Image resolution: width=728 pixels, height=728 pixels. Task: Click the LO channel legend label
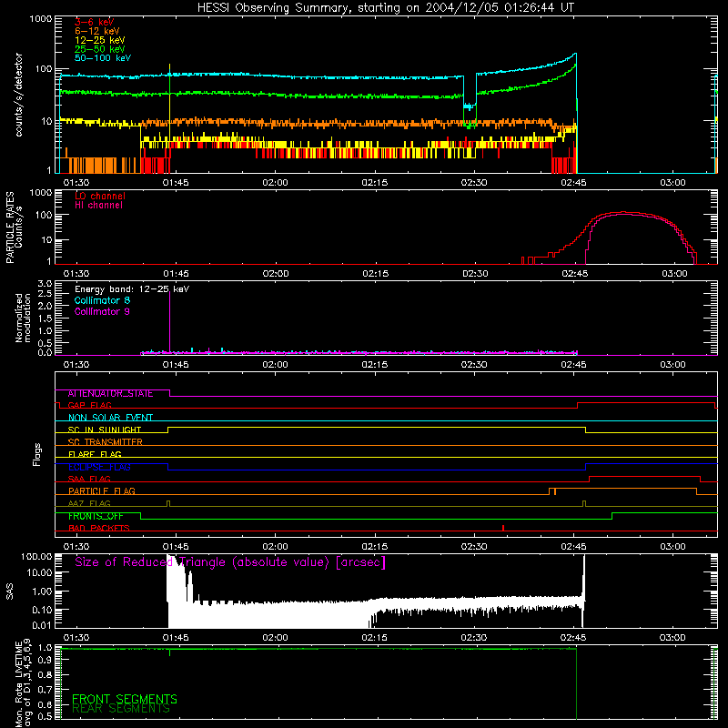(100, 196)
